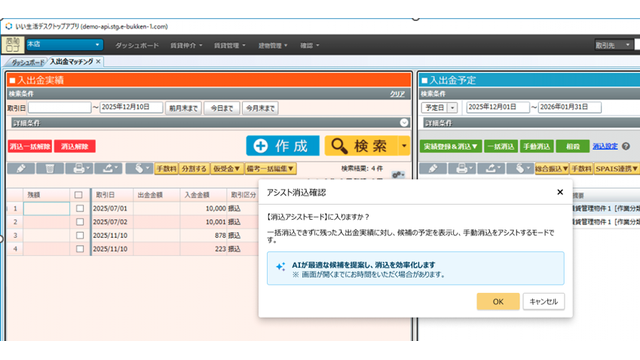Screen dimensions: 640x360
Task: Click the 手数料 button in 入出金実績 toolbar
Action: point(166,169)
